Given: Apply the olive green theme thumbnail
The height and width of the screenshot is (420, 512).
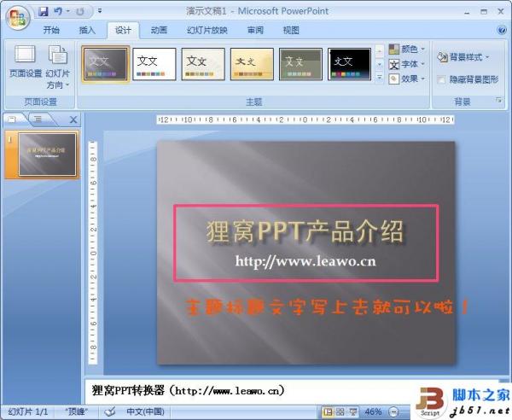Looking at the screenshot, I should (300, 64).
